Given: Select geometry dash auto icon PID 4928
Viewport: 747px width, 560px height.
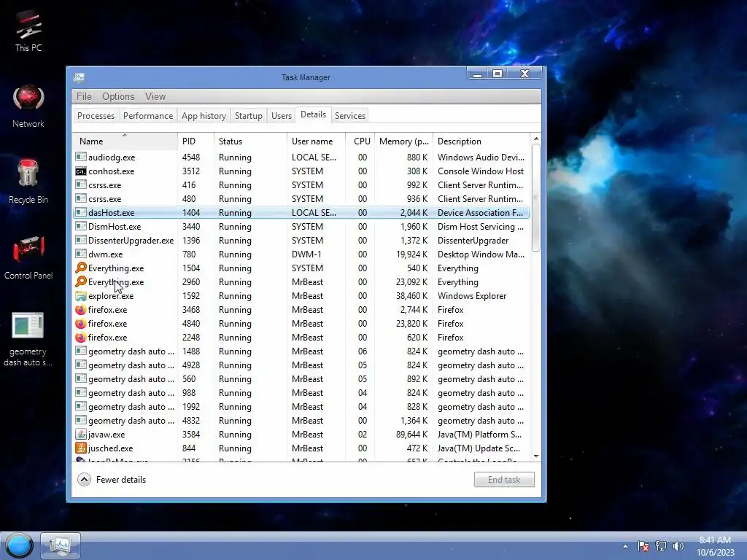Looking at the screenshot, I should click(80, 365).
